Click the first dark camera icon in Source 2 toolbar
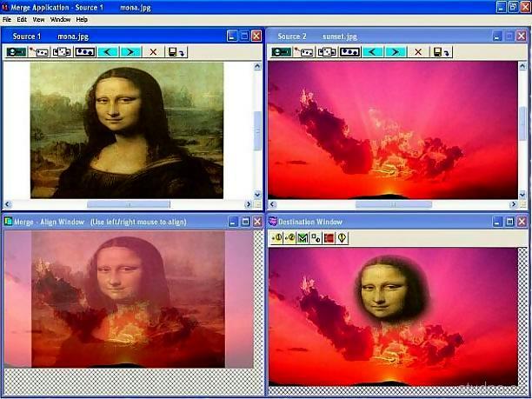The image size is (532, 399). (x=282, y=52)
